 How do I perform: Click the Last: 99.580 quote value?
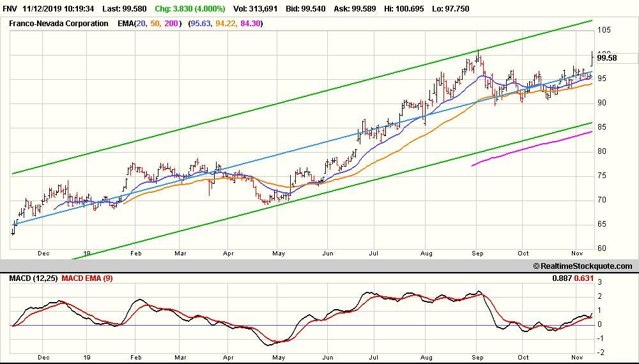[125, 8]
